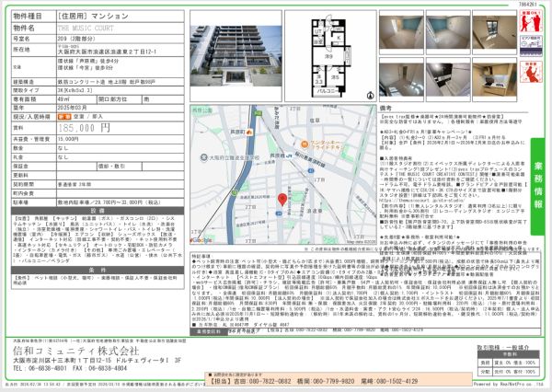Screen dimensions: 552x392
Task: Click the 鉄筋コンクリート造 building structure value
Action: coord(107,82)
